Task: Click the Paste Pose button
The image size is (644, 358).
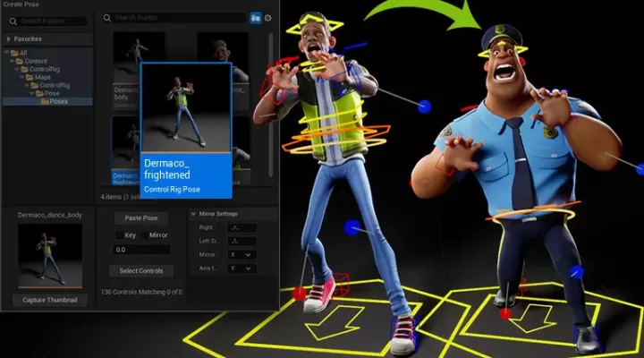Action: click(x=140, y=218)
